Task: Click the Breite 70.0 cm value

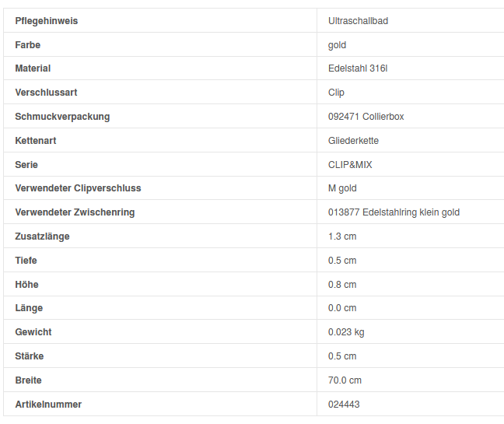Action: (x=345, y=380)
